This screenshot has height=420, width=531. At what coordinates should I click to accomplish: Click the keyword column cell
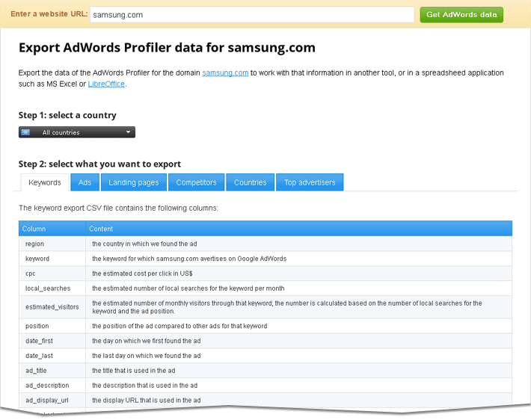click(52, 259)
